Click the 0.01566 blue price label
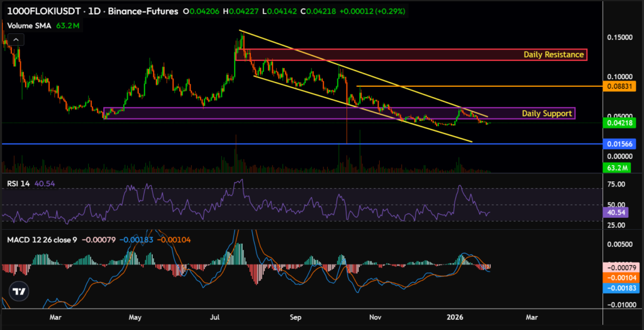Screen dimensions: 644x330 (x=619, y=144)
